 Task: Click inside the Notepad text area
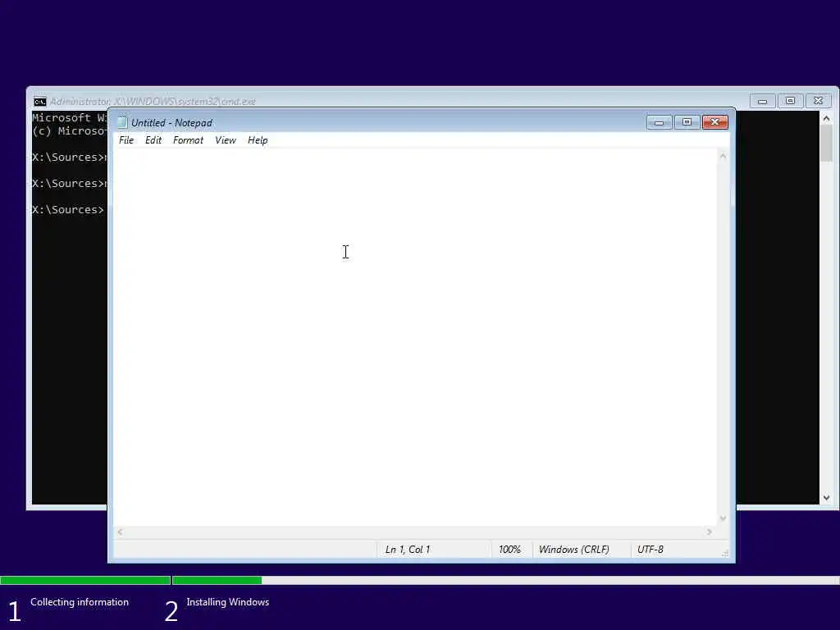coord(415,337)
